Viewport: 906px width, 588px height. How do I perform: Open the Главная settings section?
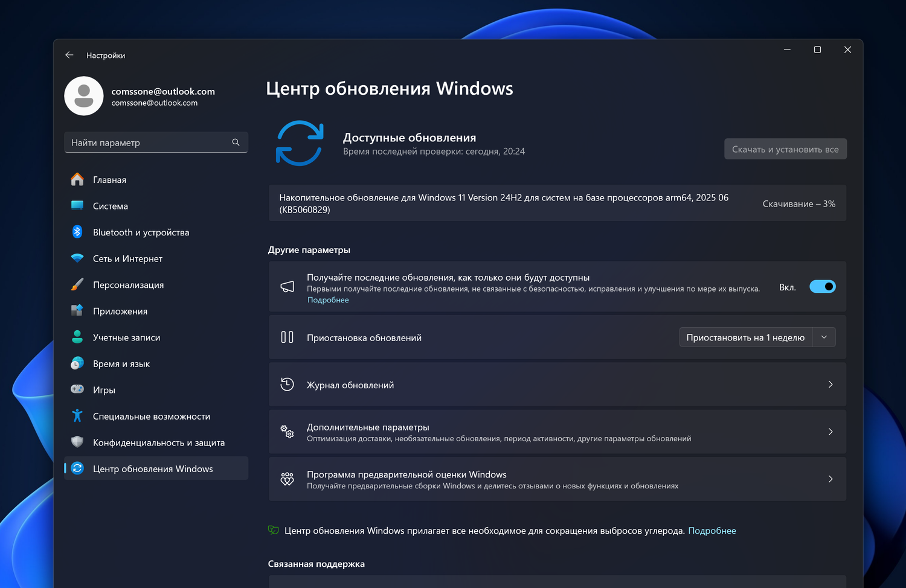pos(156,180)
